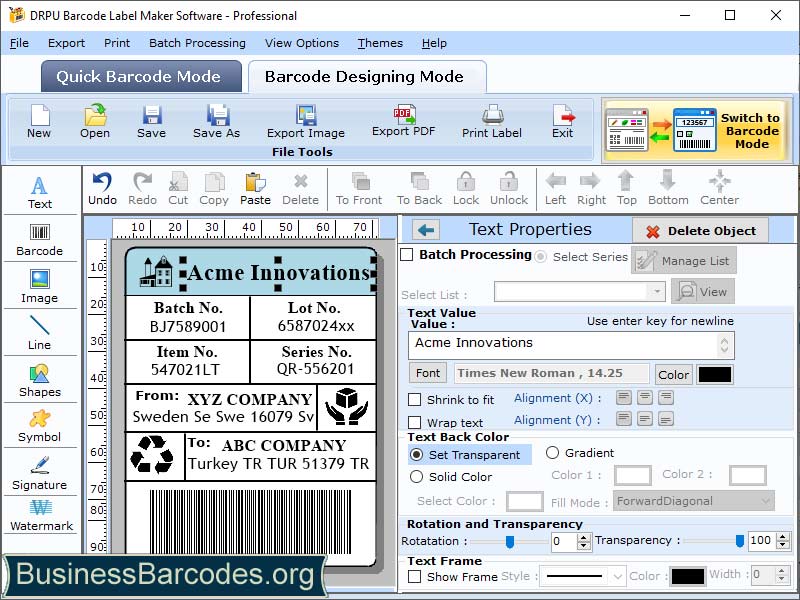800x600 pixels.
Task: Redo the last action
Action: coord(142,189)
